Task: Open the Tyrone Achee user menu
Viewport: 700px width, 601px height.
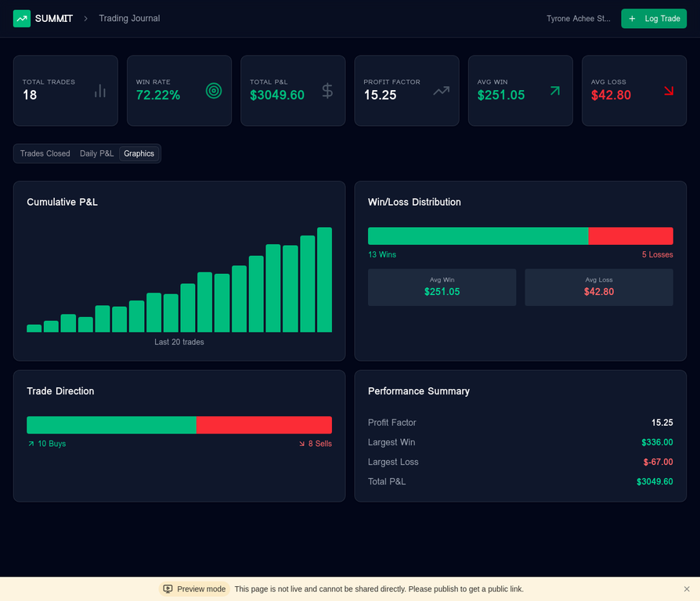Action: (x=578, y=18)
